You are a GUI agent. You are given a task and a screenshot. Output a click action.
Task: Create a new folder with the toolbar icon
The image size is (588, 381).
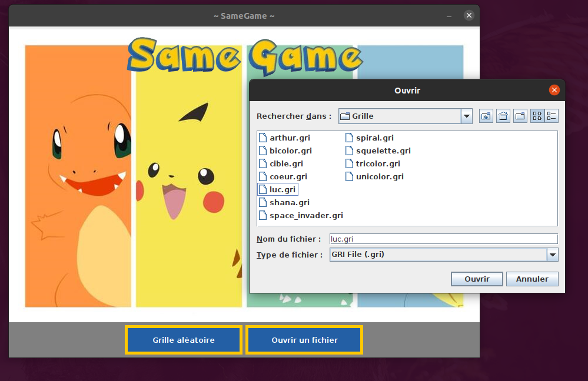pyautogui.click(x=520, y=116)
